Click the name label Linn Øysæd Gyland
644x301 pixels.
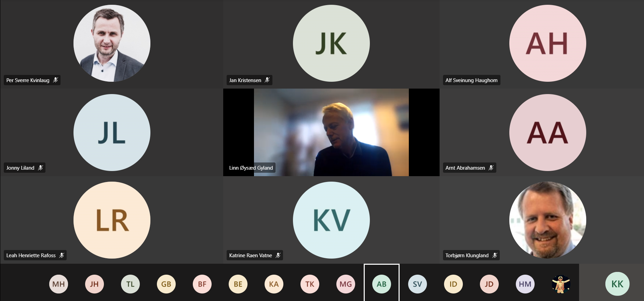coord(251,168)
